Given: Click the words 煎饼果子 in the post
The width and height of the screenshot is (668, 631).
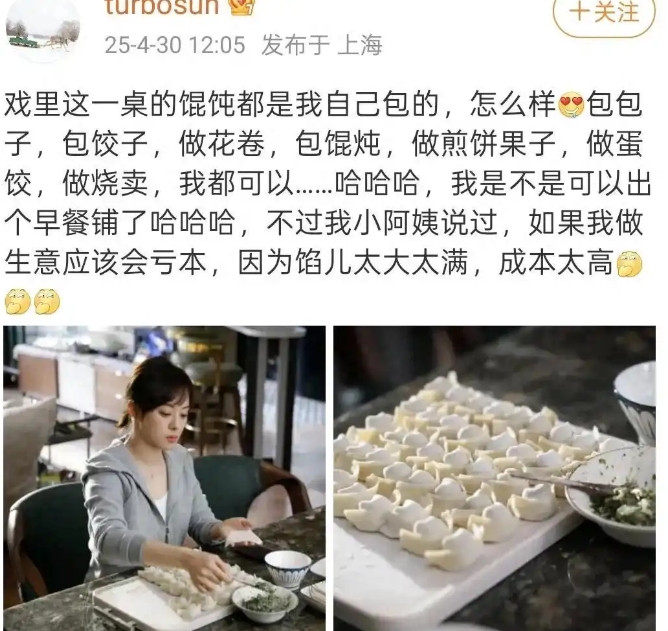Looking at the screenshot, I should click(x=484, y=144).
